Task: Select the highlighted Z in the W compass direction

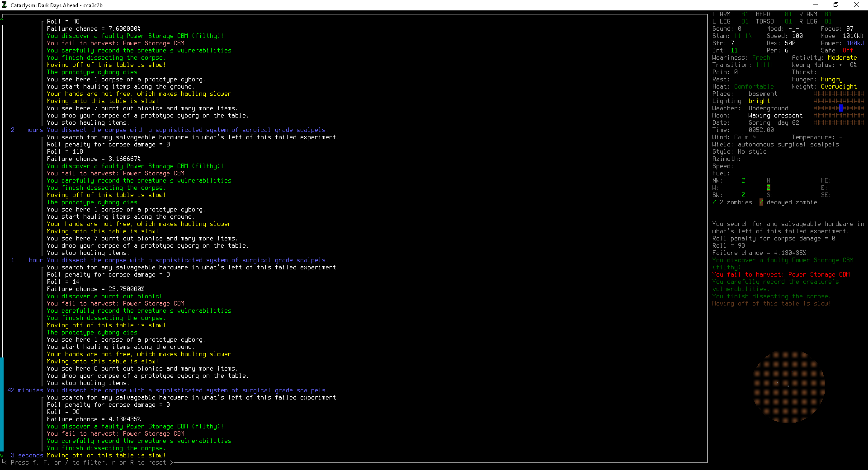Action: pos(769,188)
